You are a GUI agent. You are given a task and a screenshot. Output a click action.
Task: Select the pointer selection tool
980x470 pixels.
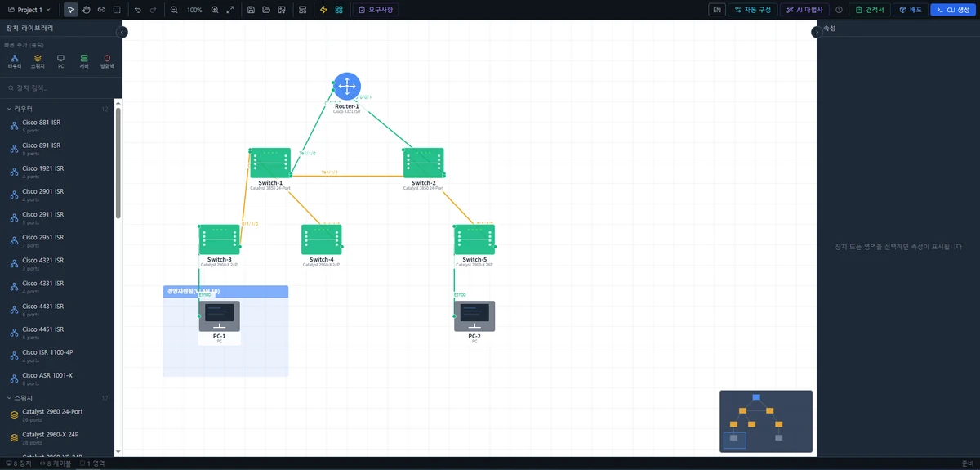[x=71, y=10]
